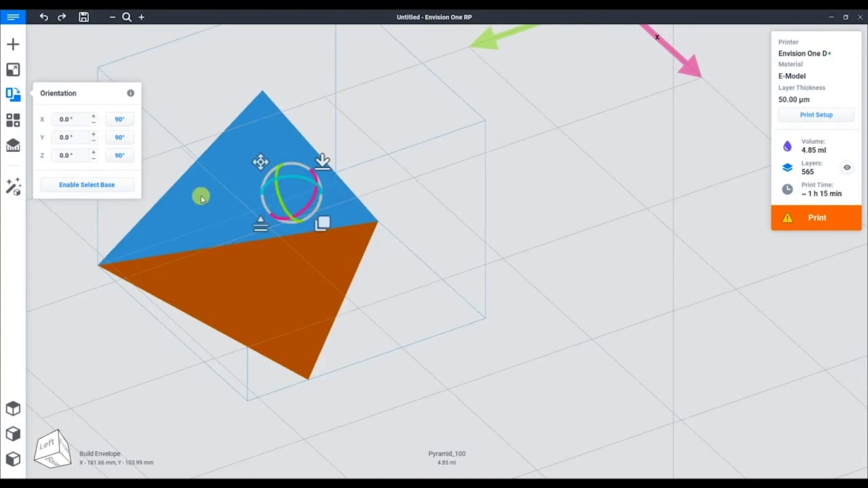
Task: Decrease Z rotation with minus stepper
Action: (94, 159)
